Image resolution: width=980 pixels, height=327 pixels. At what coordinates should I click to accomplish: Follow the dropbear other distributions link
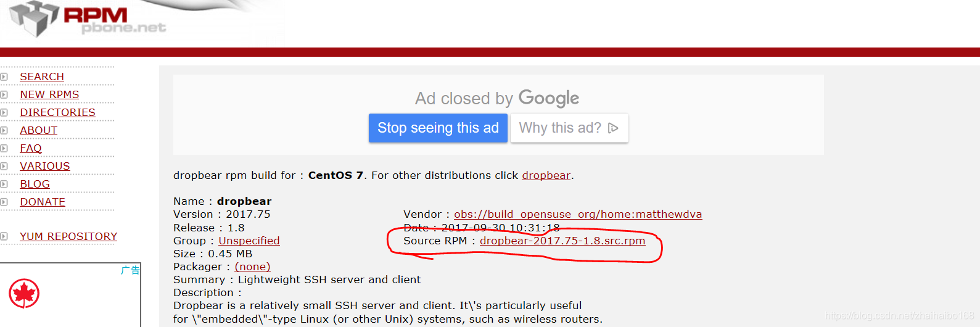tap(546, 175)
